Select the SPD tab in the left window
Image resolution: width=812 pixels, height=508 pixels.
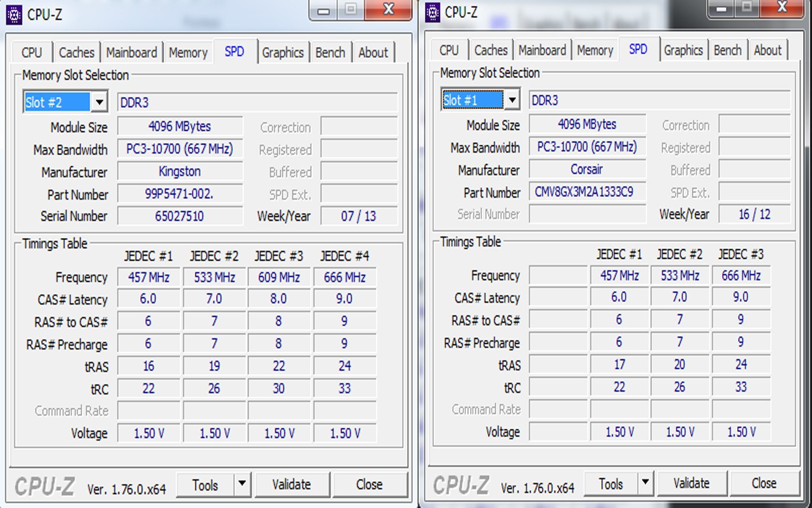point(234,51)
